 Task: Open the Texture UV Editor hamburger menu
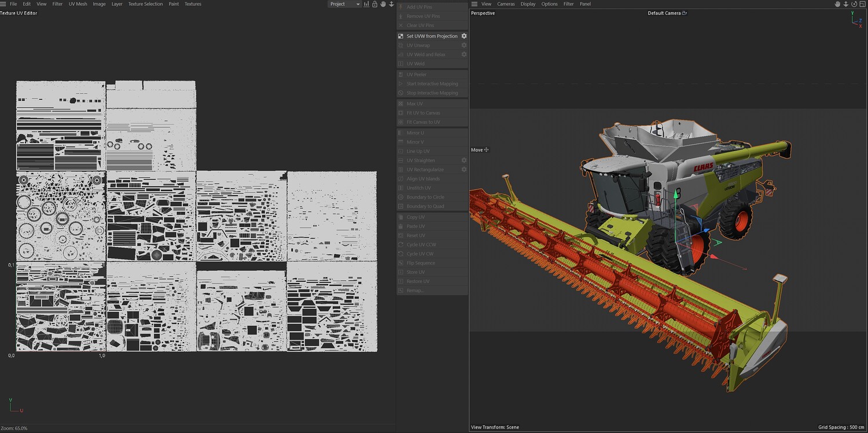pos(3,4)
